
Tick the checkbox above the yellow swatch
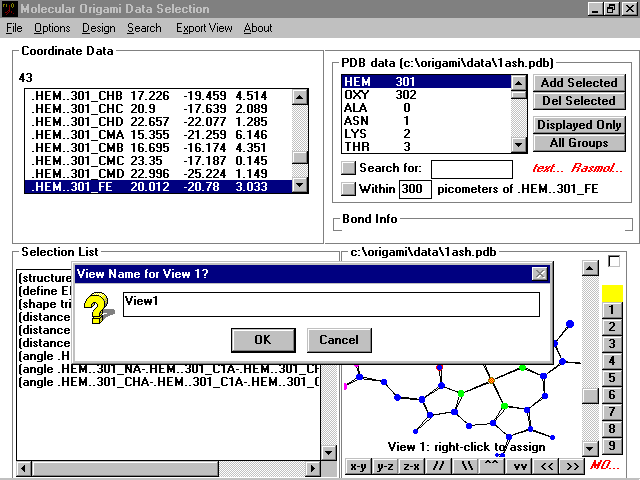(613, 262)
